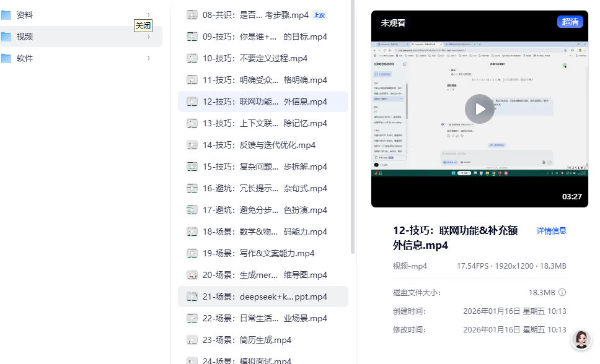Click video file icon for 20-场景
600x364 pixels.
[192, 275]
